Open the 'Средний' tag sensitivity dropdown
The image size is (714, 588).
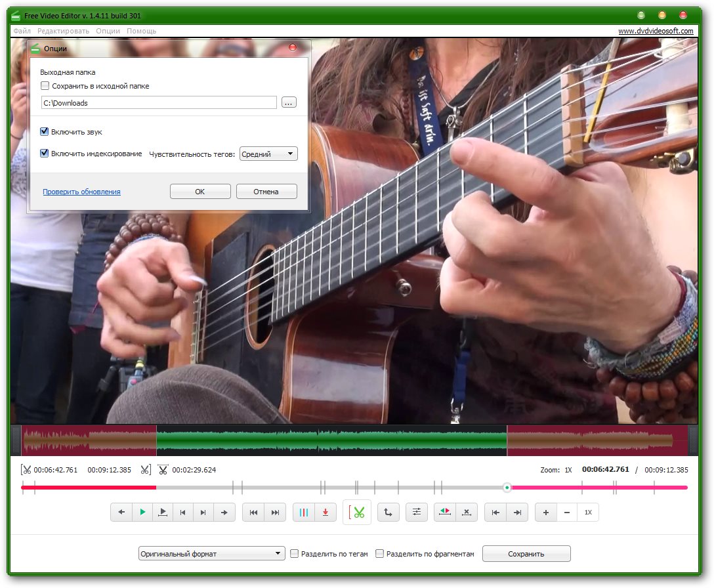[x=268, y=154]
